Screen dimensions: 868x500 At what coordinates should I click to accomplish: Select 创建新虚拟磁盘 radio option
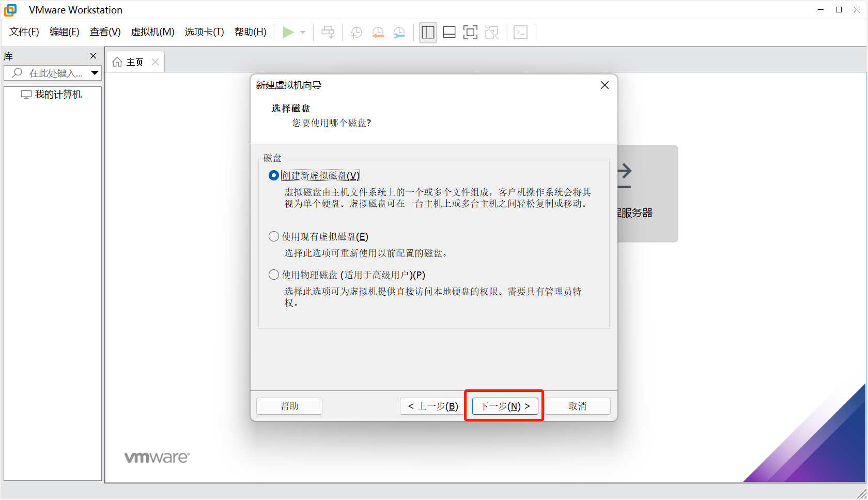click(x=274, y=176)
